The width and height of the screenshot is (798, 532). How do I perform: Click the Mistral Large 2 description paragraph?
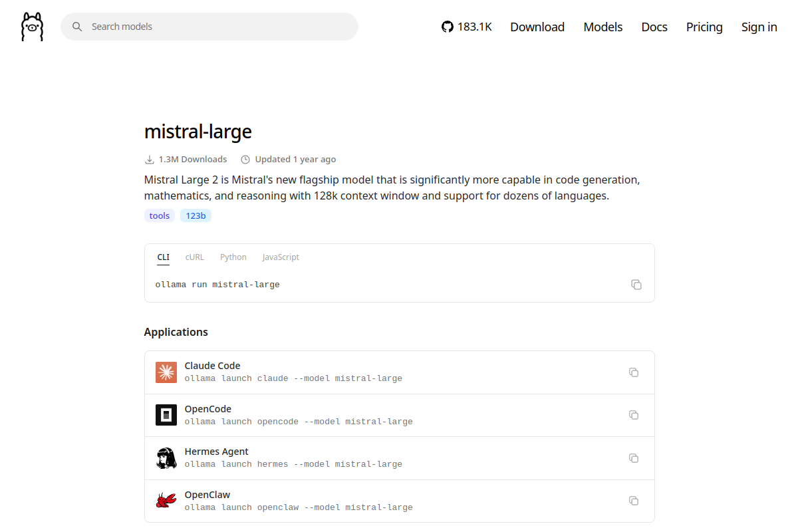(x=392, y=188)
